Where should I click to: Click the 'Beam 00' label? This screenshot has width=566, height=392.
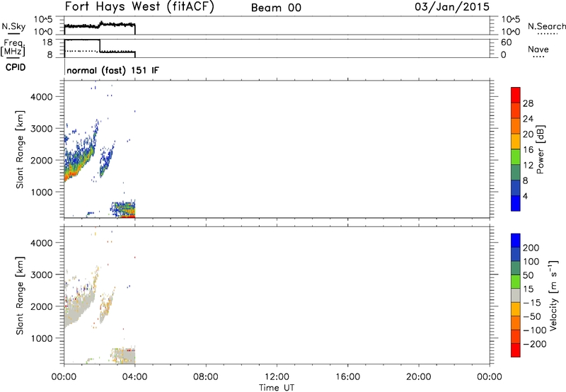pos(276,8)
